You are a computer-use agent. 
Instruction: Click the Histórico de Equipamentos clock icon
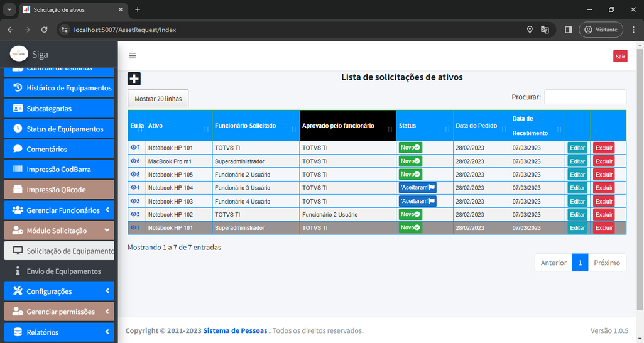click(x=18, y=87)
